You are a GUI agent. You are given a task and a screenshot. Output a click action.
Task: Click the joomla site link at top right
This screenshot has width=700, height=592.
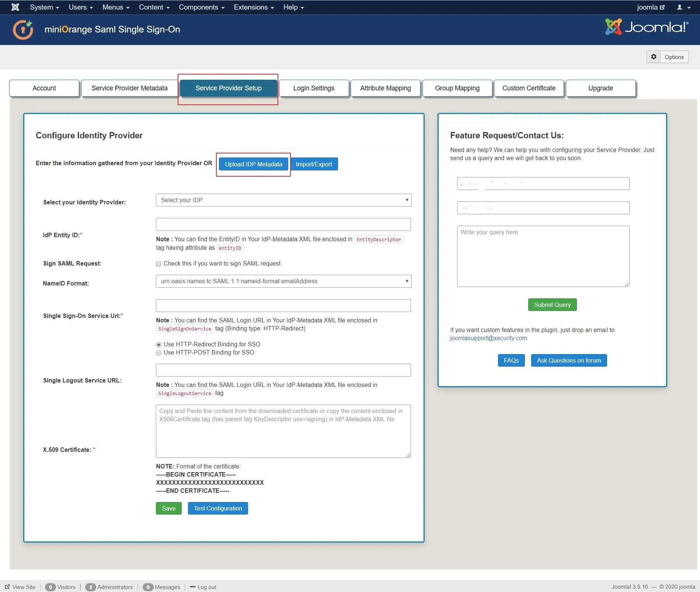click(x=651, y=7)
